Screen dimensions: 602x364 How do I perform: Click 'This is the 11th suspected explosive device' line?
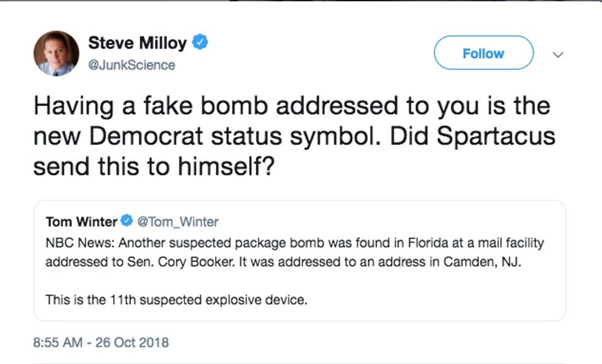pos(175,300)
